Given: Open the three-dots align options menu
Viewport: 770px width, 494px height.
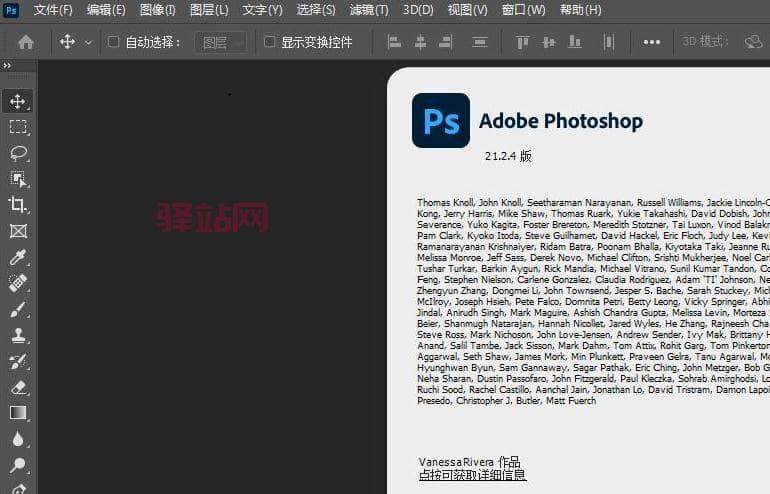Looking at the screenshot, I should pyautogui.click(x=652, y=42).
